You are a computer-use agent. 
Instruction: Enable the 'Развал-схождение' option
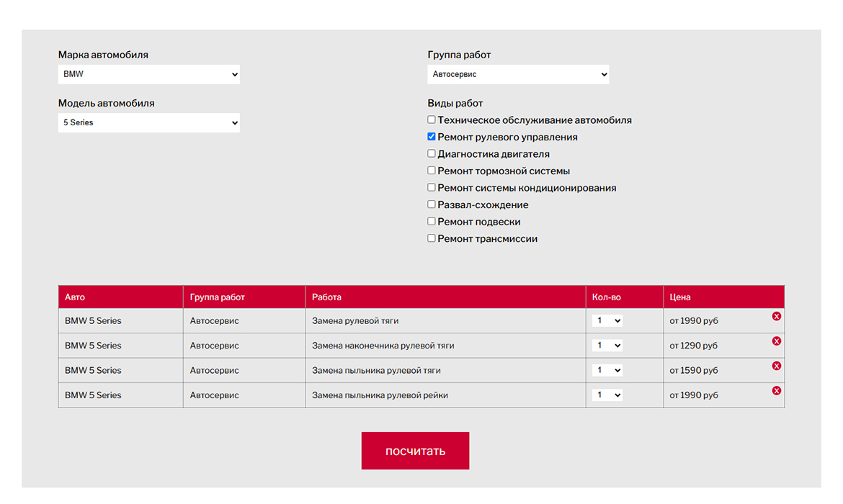431,204
